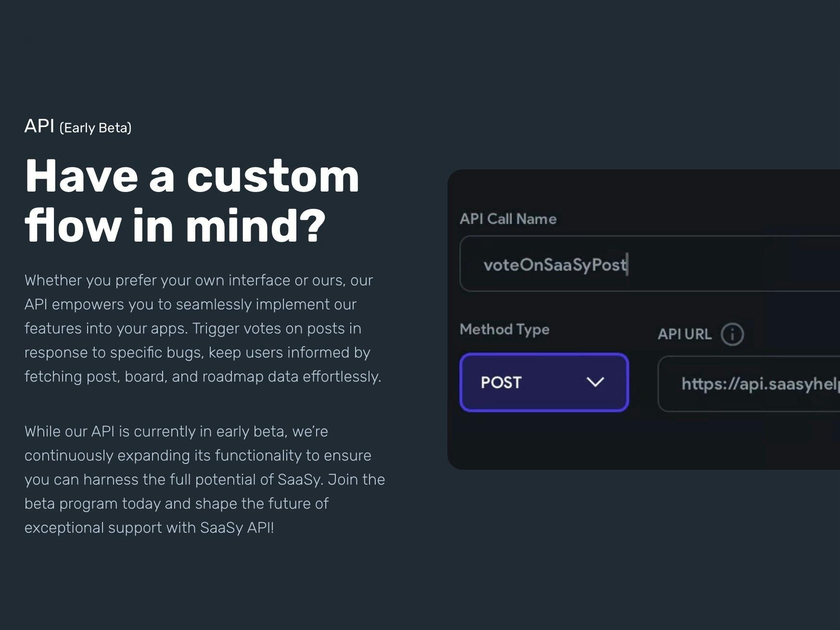
Task: Click the "(Early Beta)" tag text
Action: pyautogui.click(x=95, y=128)
